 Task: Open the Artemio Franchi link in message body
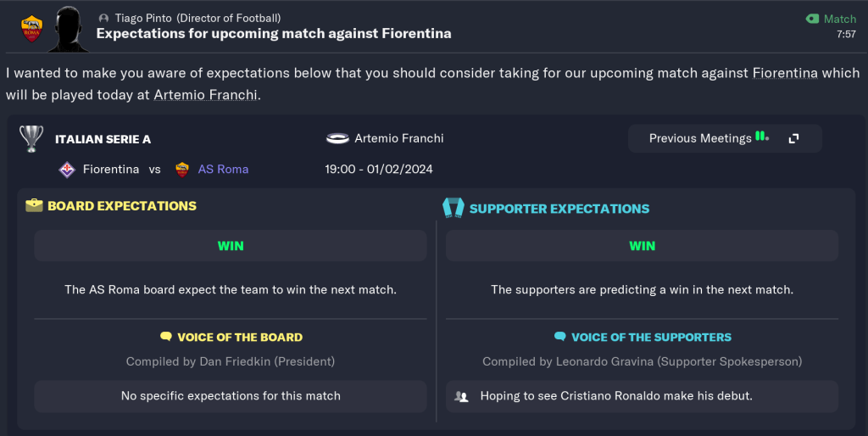point(204,94)
